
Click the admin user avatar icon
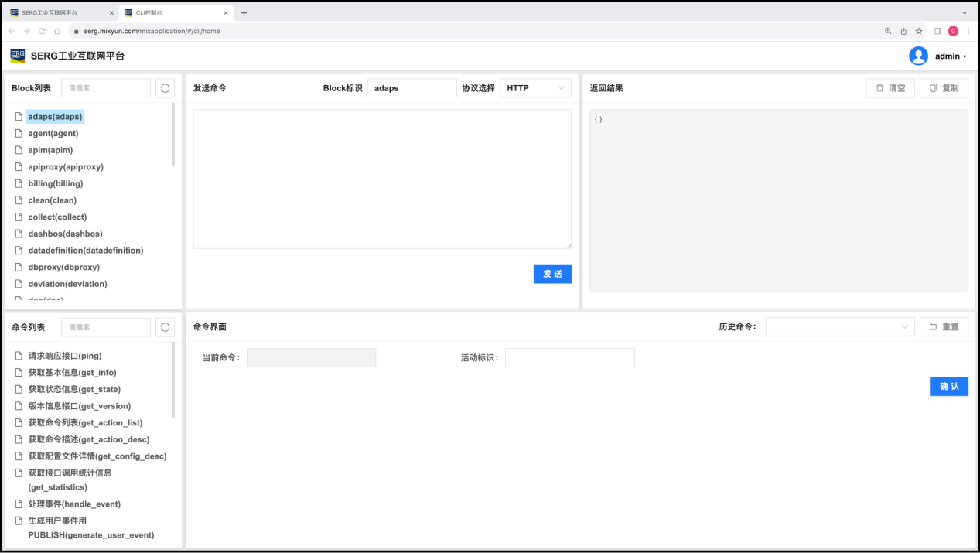point(918,56)
